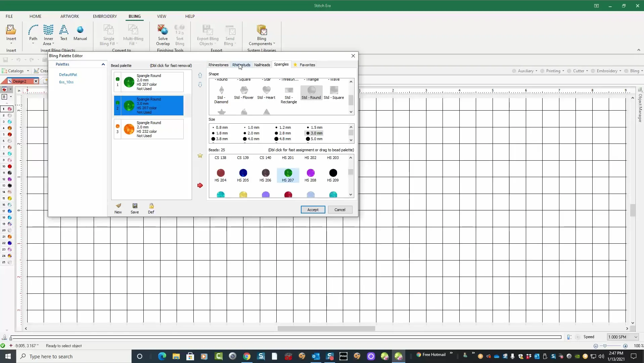Select the DefaultPal palette
The image size is (644, 363).
pyautogui.click(x=68, y=75)
